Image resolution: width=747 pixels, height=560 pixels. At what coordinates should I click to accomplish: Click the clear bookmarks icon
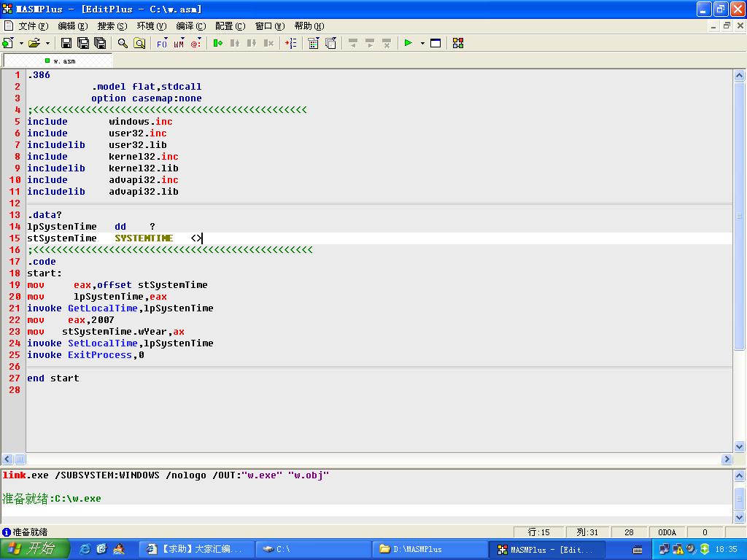(268, 43)
